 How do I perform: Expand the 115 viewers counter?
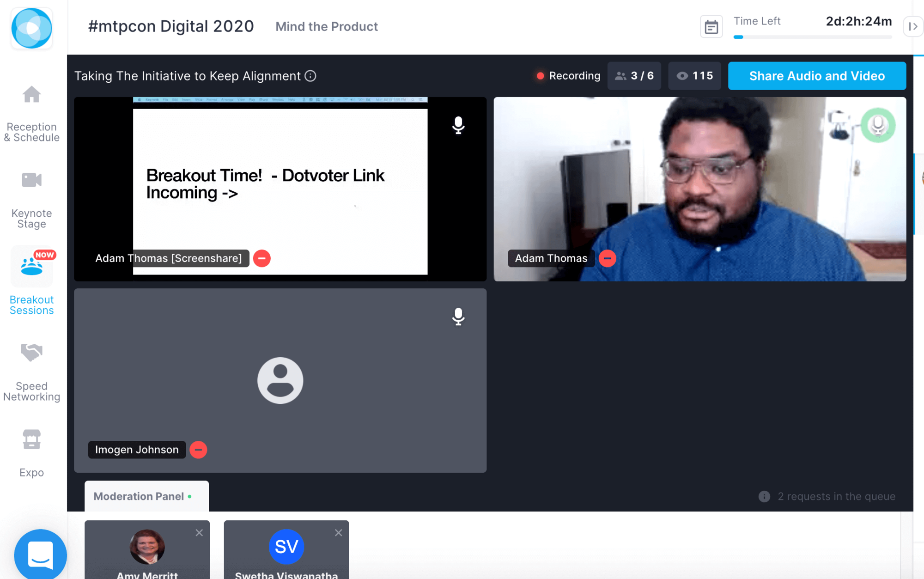694,76
